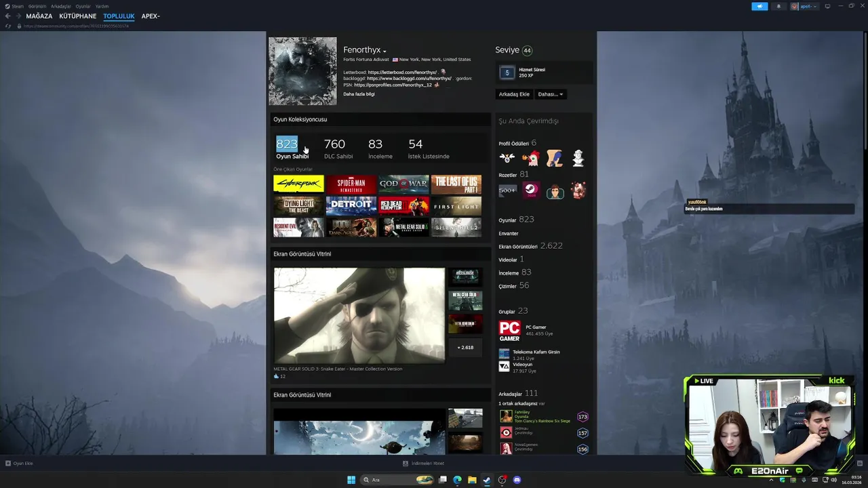Screen dimensions: 868x488
Task: Select the TOPLULUK tab
Action: click(x=119, y=16)
